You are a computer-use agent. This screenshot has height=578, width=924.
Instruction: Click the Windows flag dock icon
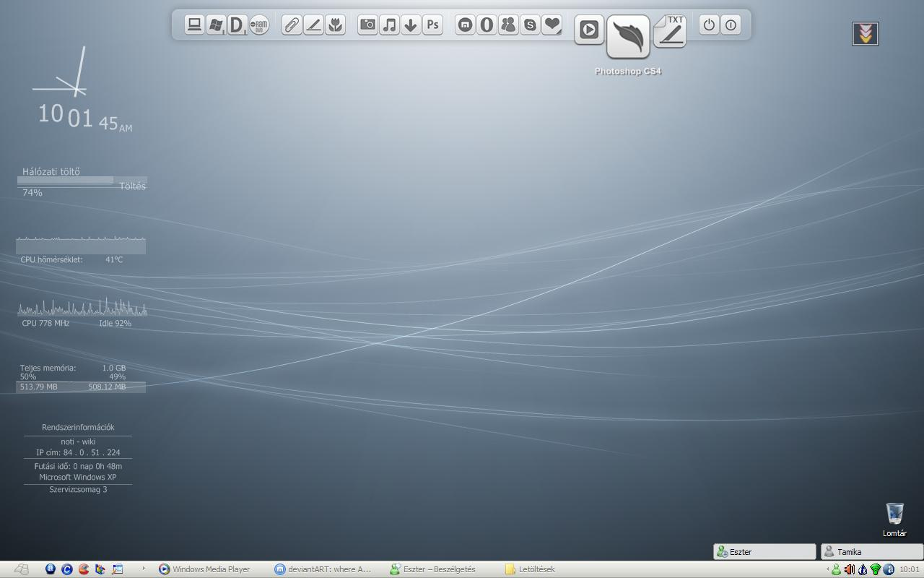pos(216,25)
